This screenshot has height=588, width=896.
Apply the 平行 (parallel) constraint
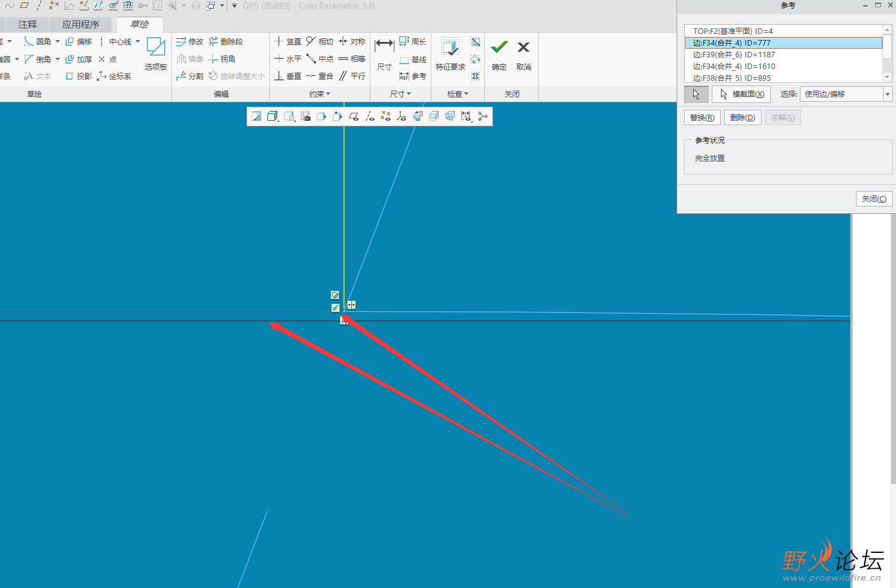pos(352,76)
